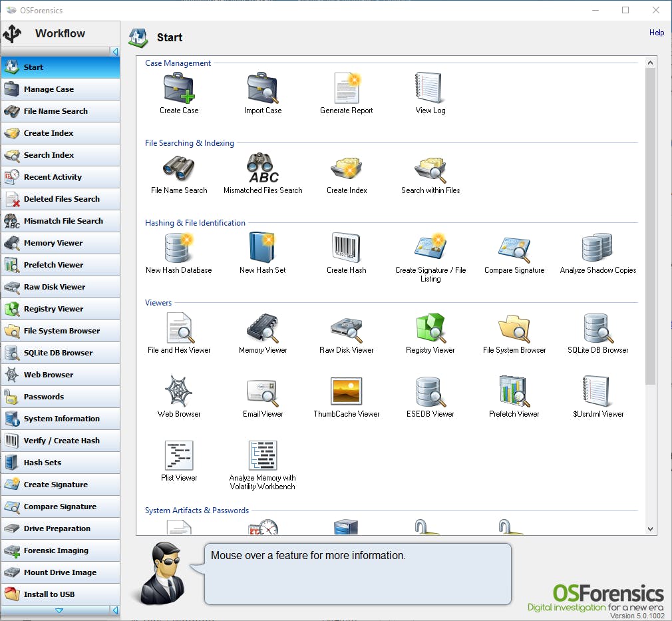
Task: Select Recent Activity in the sidebar
Action: click(x=61, y=177)
